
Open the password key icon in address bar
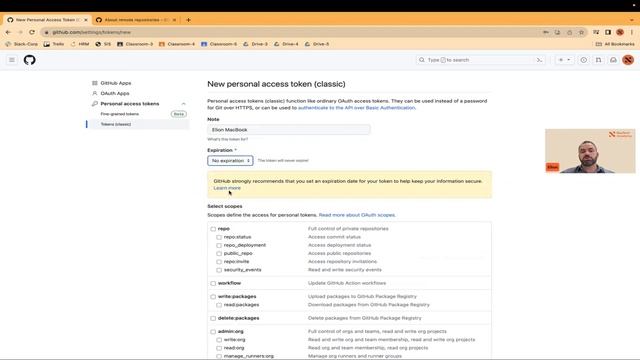pos(546,32)
